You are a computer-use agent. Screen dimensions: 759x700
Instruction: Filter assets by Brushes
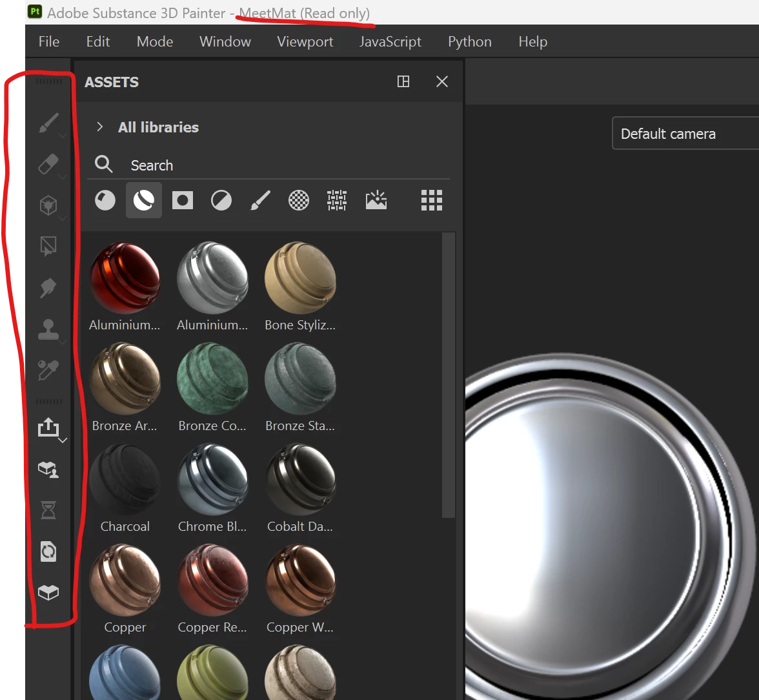260,200
